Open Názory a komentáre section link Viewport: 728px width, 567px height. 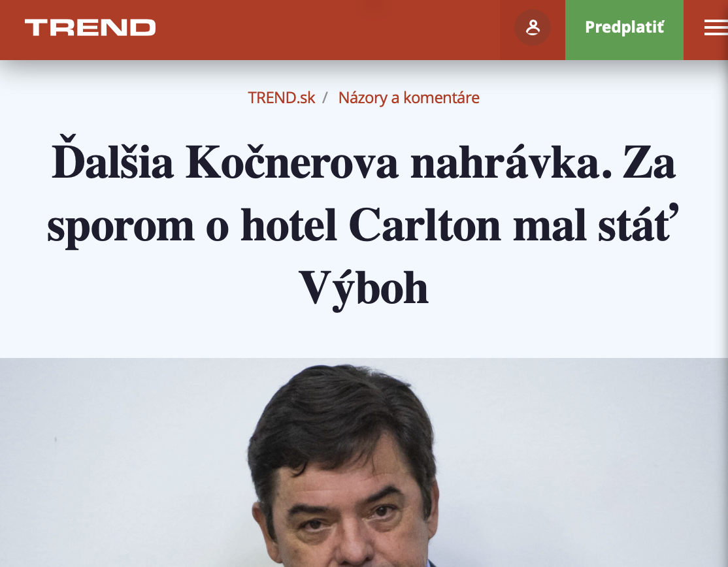pyautogui.click(x=408, y=98)
